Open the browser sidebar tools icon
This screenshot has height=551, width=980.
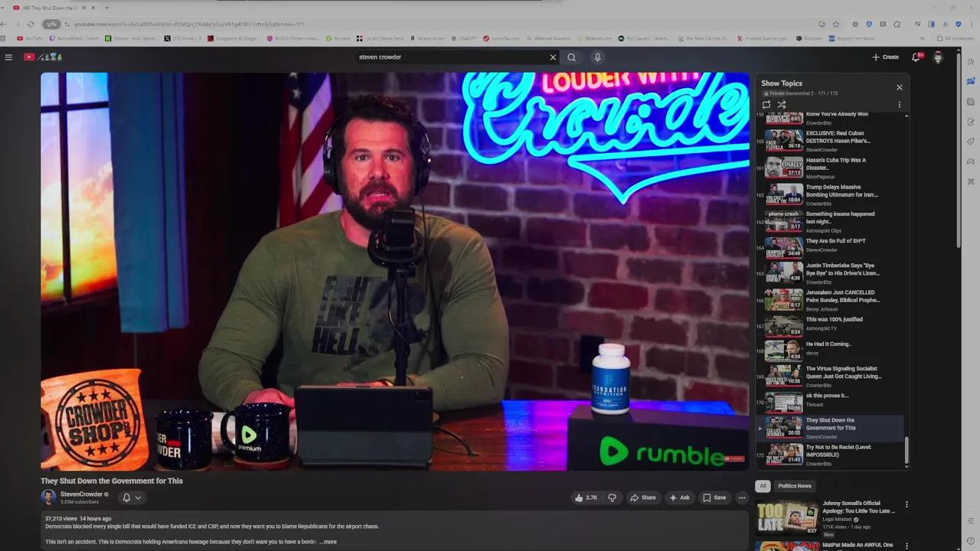(x=971, y=181)
